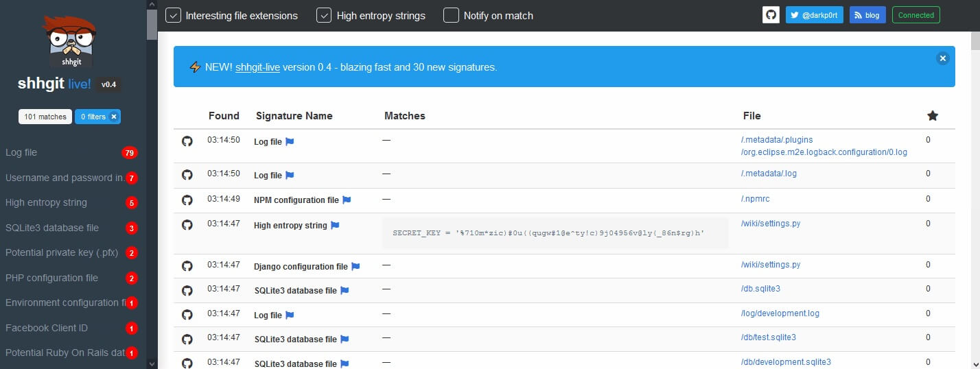Flag the SQLite3 entry for development.sqlite3
This screenshot has width=980, height=369.
coord(345,364)
